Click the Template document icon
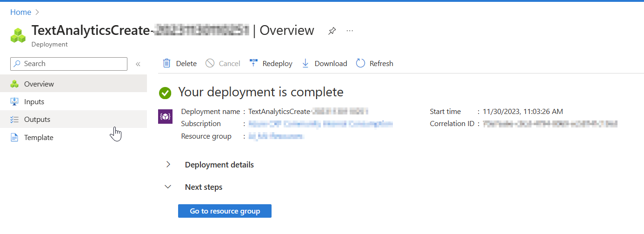This screenshot has width=644, height=234. 14,138
